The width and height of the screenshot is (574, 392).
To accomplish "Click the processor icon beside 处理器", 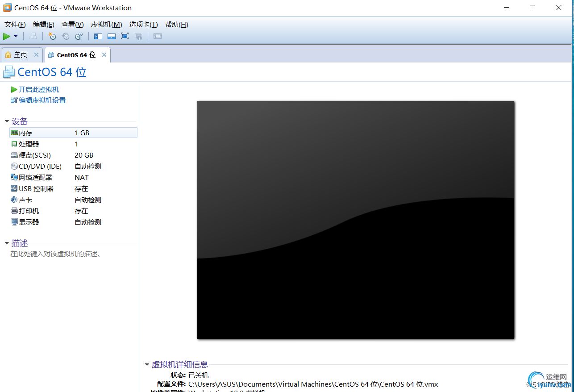I will (14, 144).
